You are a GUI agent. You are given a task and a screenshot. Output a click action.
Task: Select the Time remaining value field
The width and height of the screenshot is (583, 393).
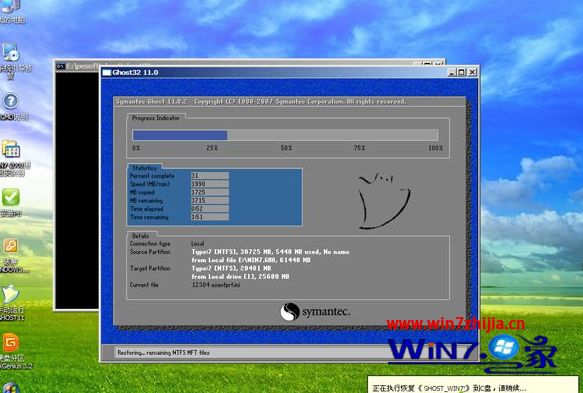coord(210,217)
